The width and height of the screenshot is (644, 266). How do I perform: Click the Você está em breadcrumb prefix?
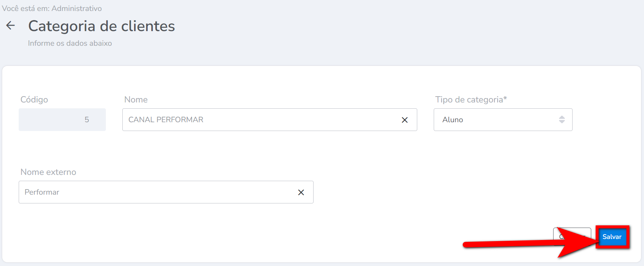coord(26,8)
